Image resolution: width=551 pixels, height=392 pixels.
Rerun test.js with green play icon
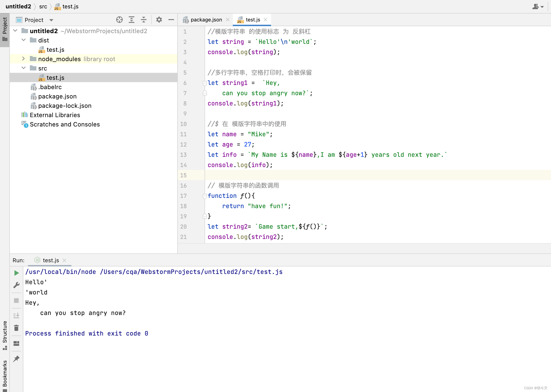[16, 273]
